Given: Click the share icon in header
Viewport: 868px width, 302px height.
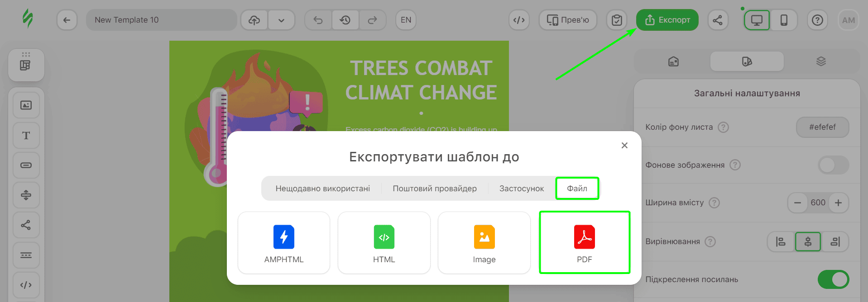Looking at the screenshot, I should (x=718, y=20).
